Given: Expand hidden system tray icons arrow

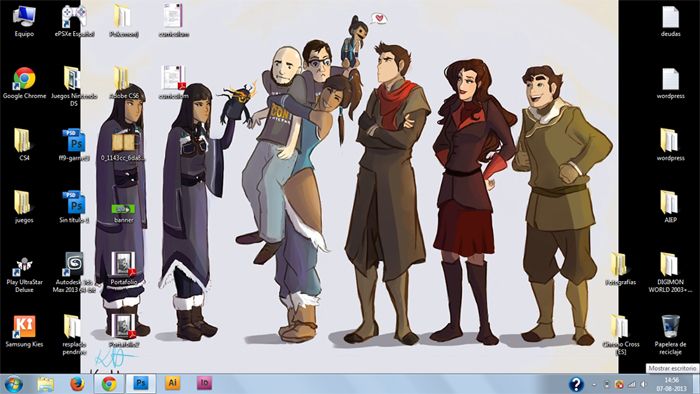Looking at the screenshot, I should point(594,384).
